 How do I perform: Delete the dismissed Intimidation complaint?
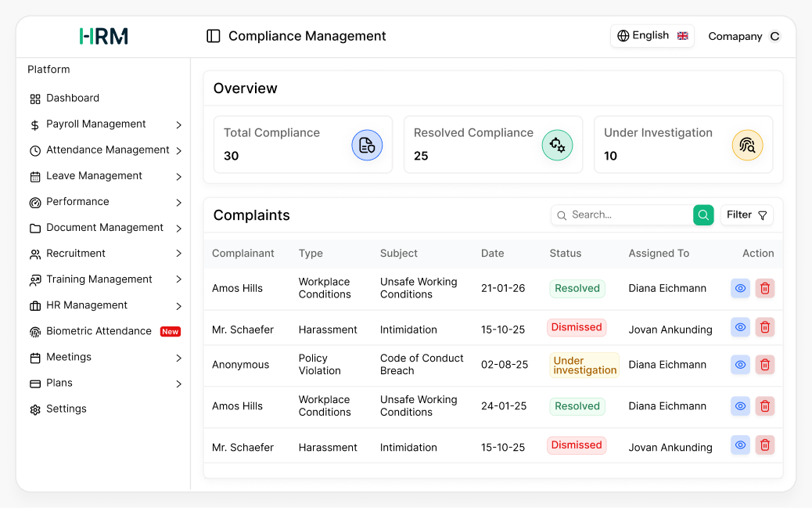pyautogui.click(x=764, y=327)
